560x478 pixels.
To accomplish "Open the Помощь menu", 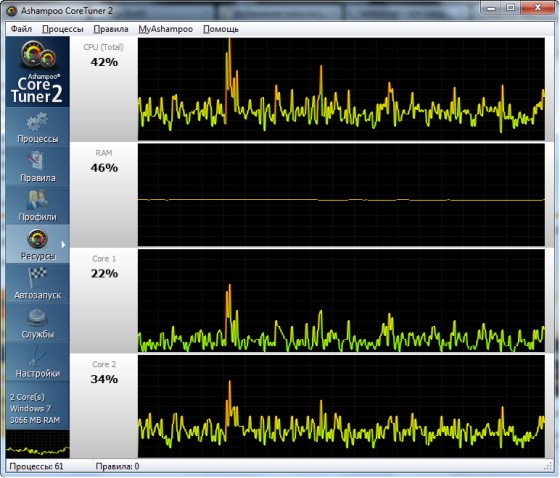I will 221,29.
